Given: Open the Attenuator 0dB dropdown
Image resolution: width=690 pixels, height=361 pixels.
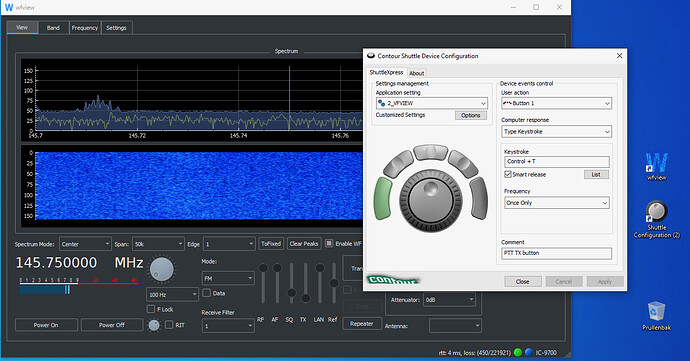Looking at the screenshot, I should (x=449, y=300).
